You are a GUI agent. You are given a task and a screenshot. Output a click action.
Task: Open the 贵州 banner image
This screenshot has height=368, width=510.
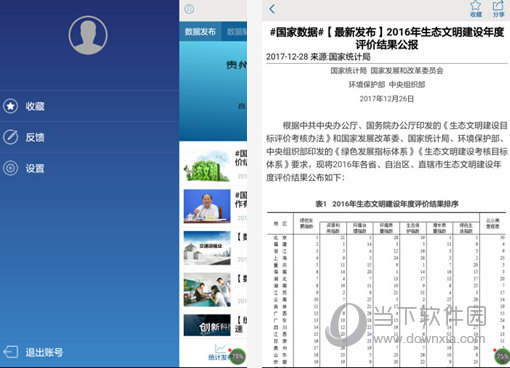pyautogui.click(x=213, y=91)
